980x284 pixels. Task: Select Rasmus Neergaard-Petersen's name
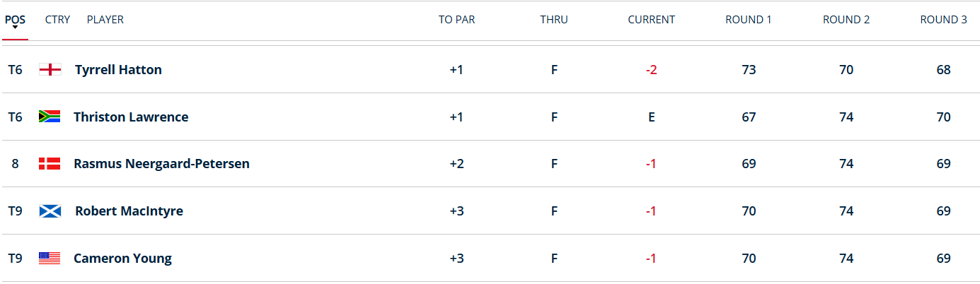point(161,164)
